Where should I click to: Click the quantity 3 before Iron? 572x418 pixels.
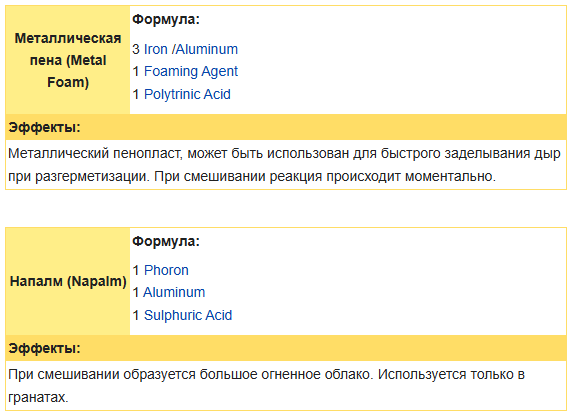click(x=136, y=49)
